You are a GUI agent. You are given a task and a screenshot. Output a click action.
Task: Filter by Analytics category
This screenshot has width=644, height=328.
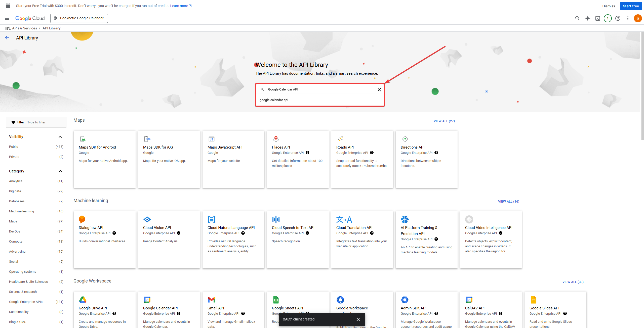pyautogui.click(x=36, y=181)
